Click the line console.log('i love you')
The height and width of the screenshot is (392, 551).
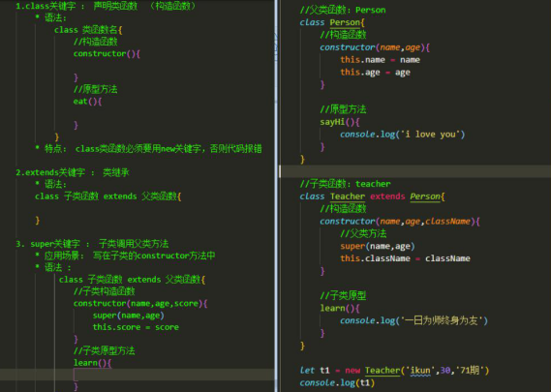(x=403, y=135)
